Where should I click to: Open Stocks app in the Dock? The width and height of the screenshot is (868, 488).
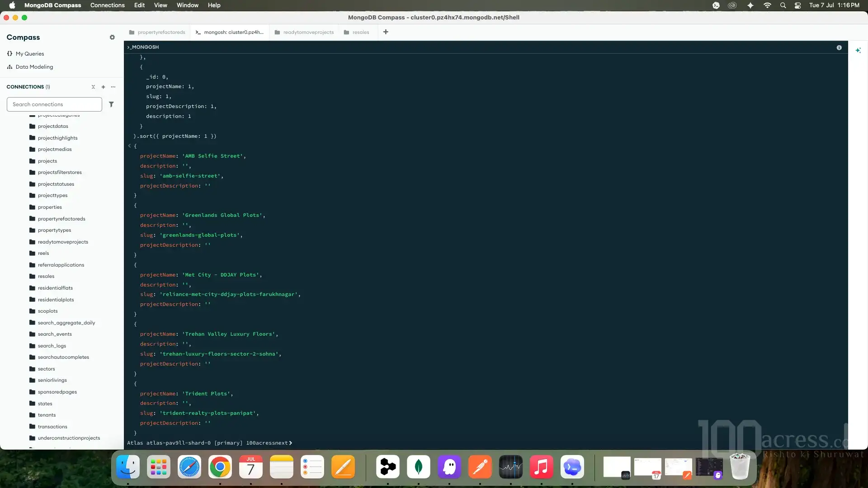click(x=511, y=467)
